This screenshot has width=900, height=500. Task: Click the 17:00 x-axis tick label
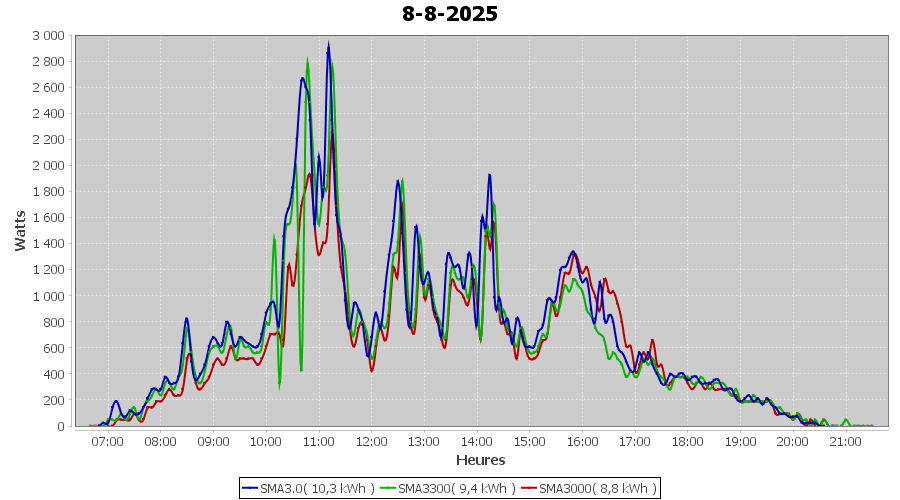[635, 442]
